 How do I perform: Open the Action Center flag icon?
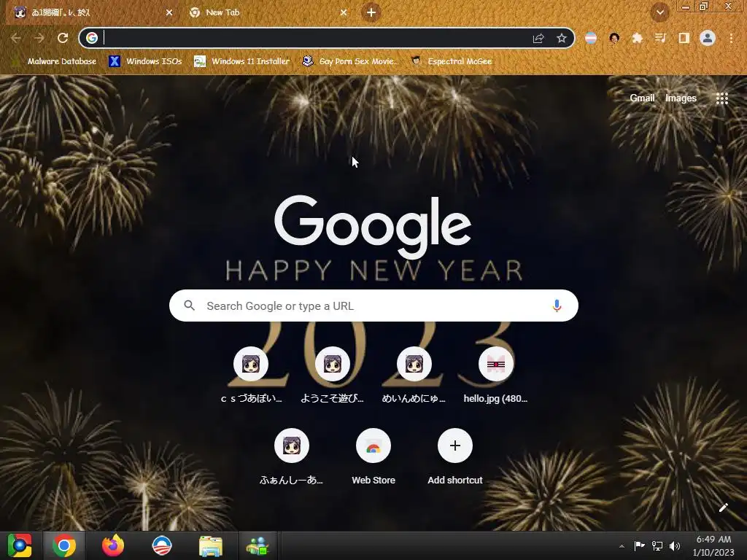[639, 545]
